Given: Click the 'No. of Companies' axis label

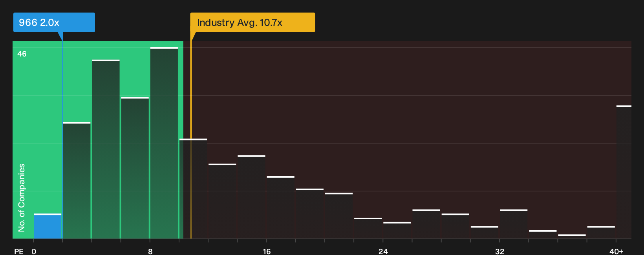Looking at the screenshot, I should pyautogui.click(x=22, y=198).
